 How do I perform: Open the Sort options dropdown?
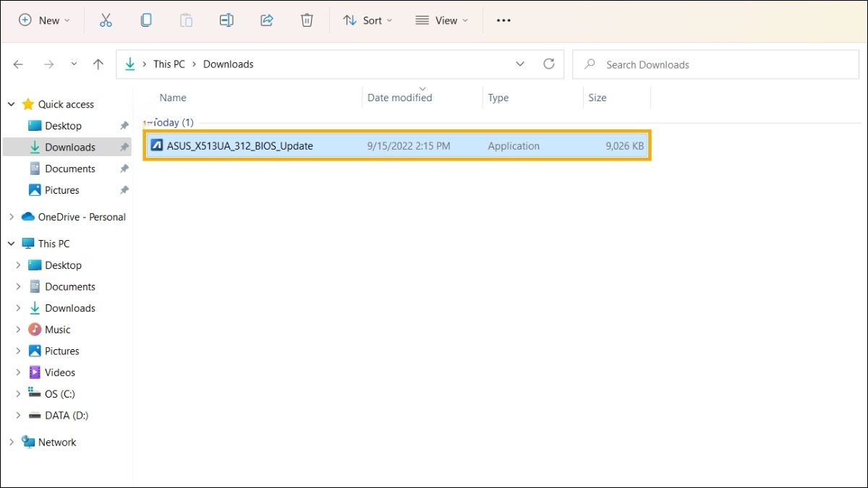pos(367,20)
